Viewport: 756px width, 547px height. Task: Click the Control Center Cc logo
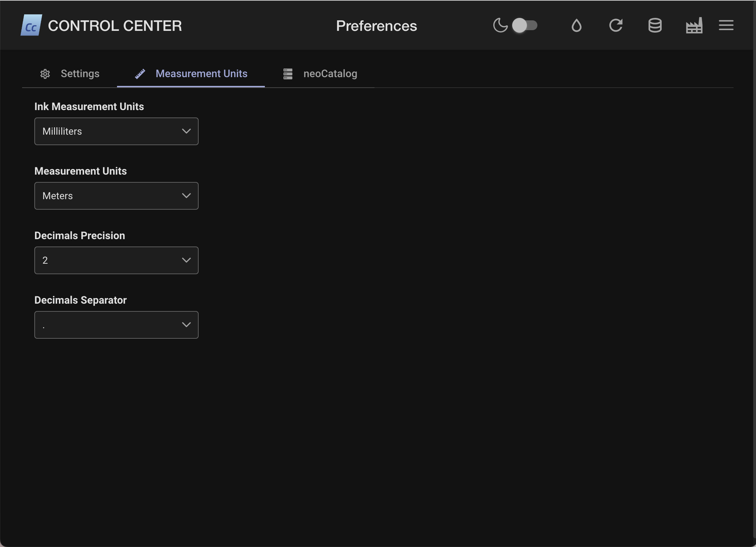pos(31,25)
